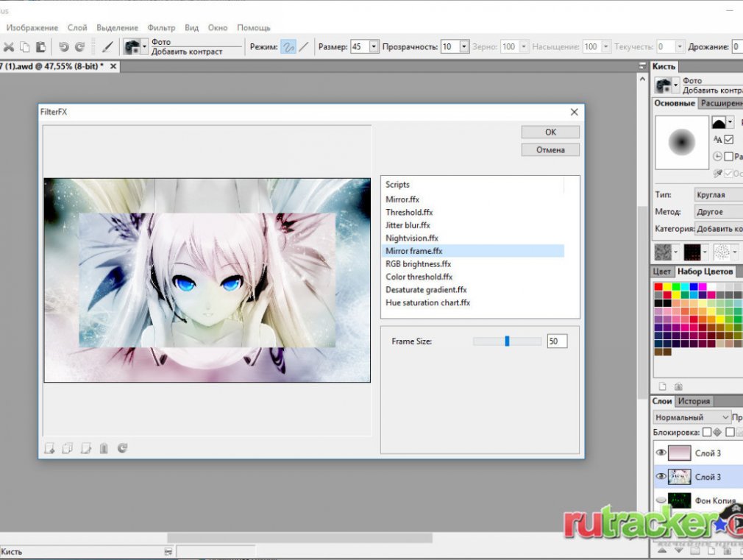The image size is (743, 560).
Task: Click the Undo arrow icon
Action: point(63,46)
